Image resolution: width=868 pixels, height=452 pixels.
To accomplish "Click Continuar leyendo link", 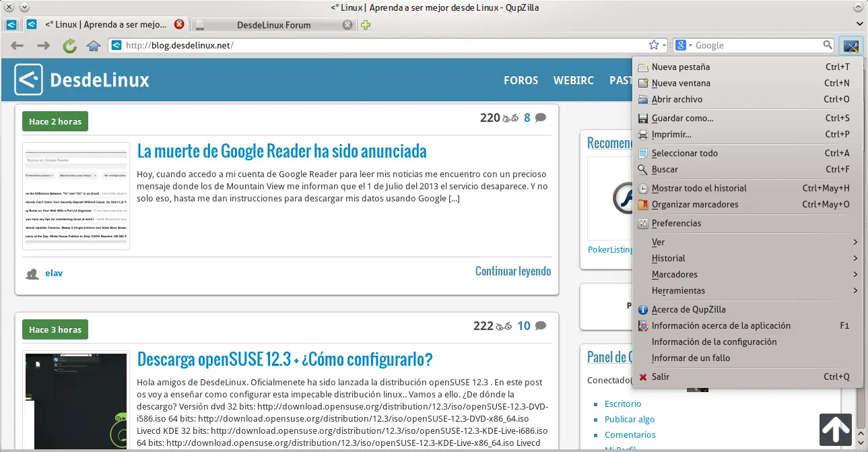I will click(513, 271).
